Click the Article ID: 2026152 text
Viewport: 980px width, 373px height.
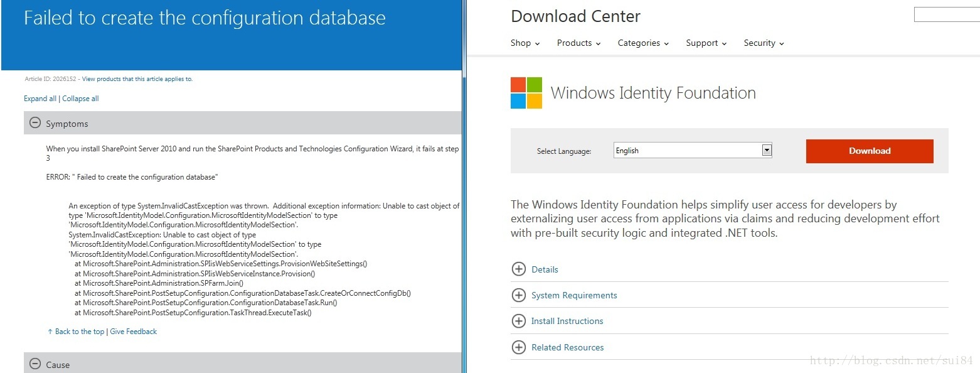[50, 79]
